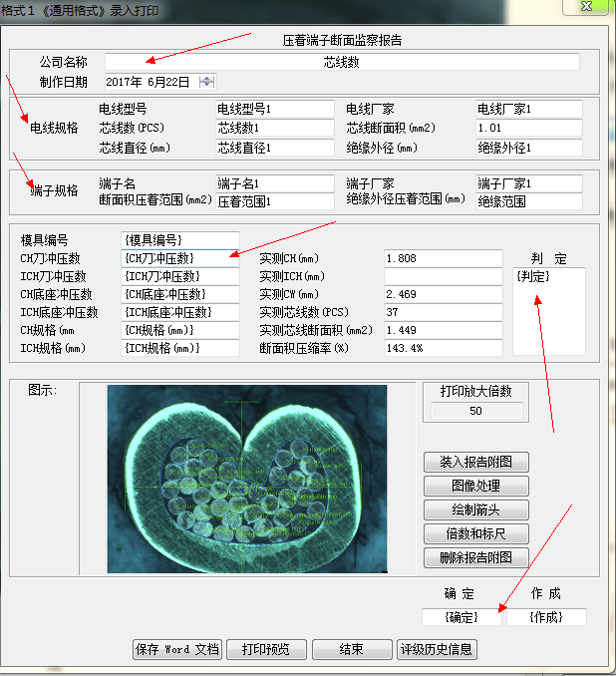Click the 装入报告附图 button
616x676 pixels.
coord(475,463)
